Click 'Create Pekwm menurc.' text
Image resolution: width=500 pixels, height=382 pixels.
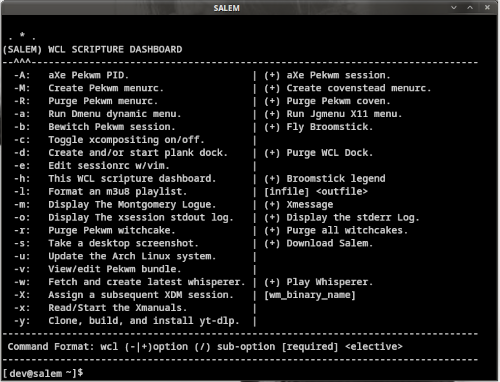click(106, 88)
